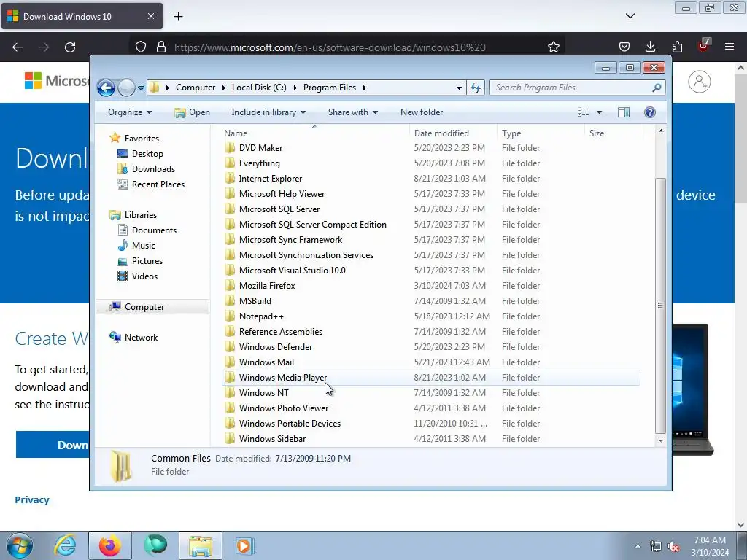Select the Notepad++ folder
This screenshot has height=560, width=747.
[x=261, y=316]
